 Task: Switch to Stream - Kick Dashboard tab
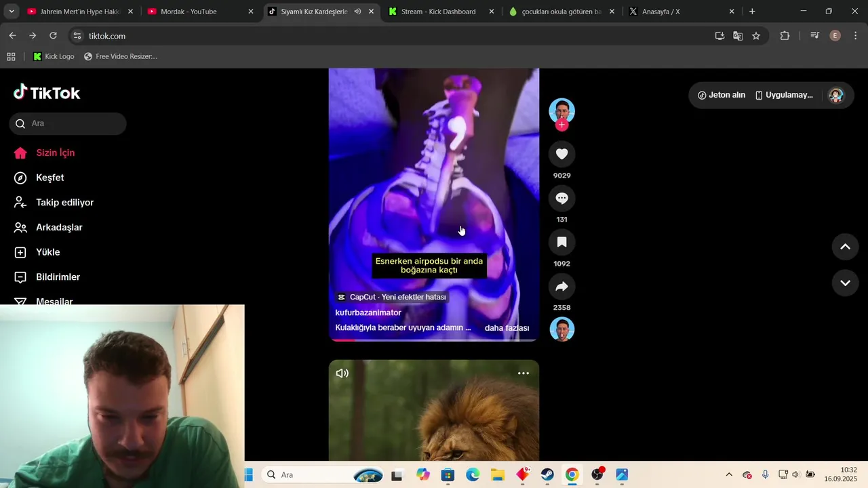tap(438, 12)
